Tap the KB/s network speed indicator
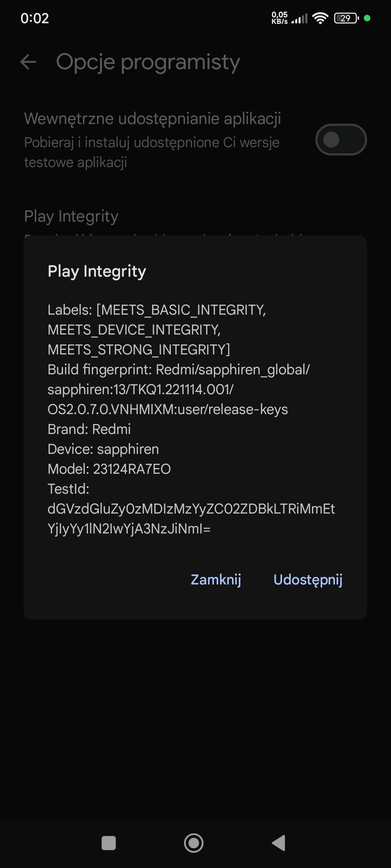Viewport: 391px width, 868px height. pyautogui.click(x=279, y=18)
